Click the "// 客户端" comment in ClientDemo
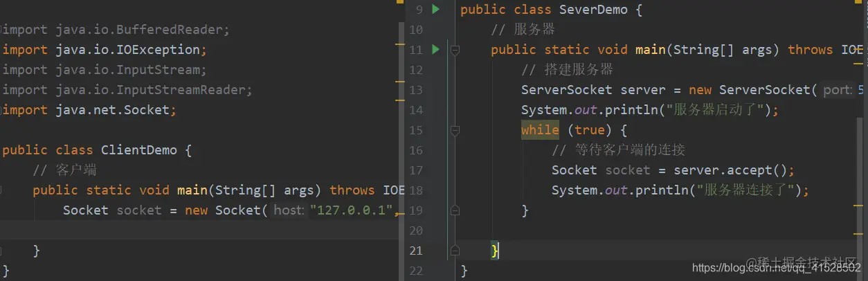868x281 pixels. coord(64,170)
